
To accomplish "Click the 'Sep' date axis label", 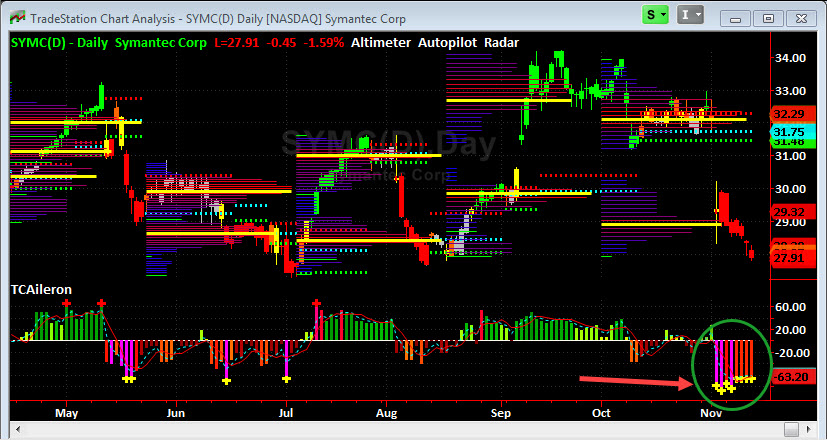I will pos(501,413).
